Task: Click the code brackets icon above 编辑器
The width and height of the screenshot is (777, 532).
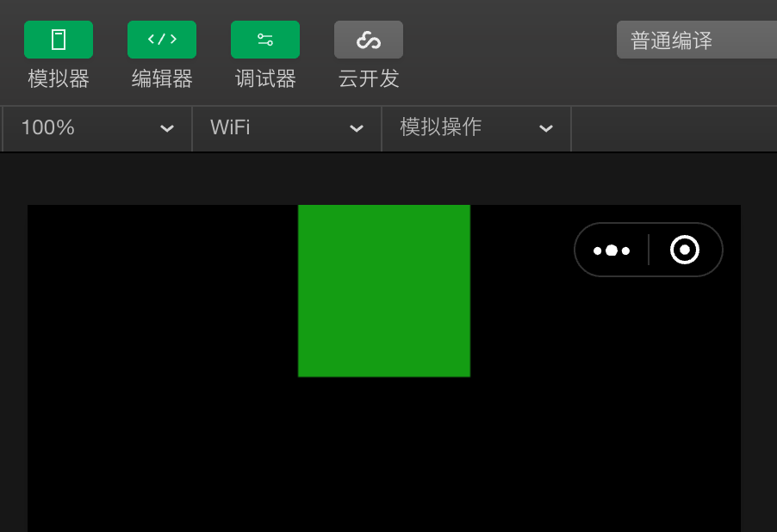Action: pyautogui.click(x=161, y=39)
